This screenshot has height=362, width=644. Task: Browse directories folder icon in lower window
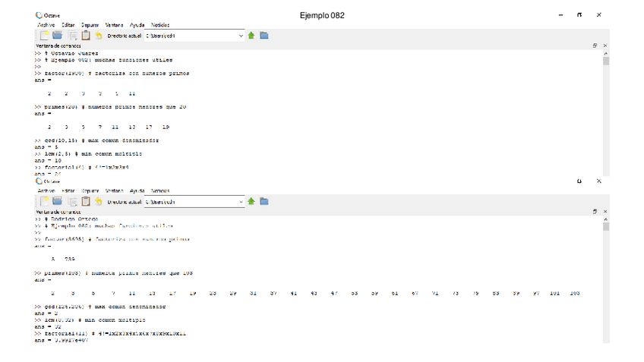coord(264,201)
